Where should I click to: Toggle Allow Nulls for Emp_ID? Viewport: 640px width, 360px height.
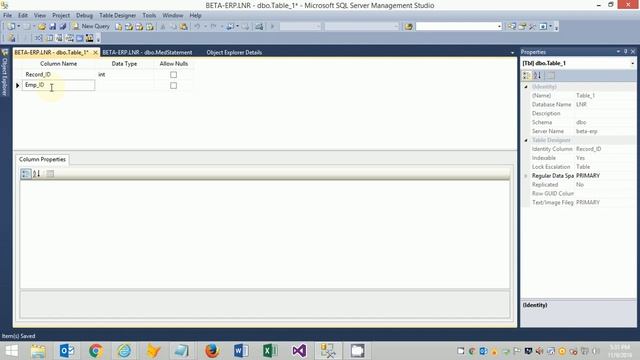[173, 85]
